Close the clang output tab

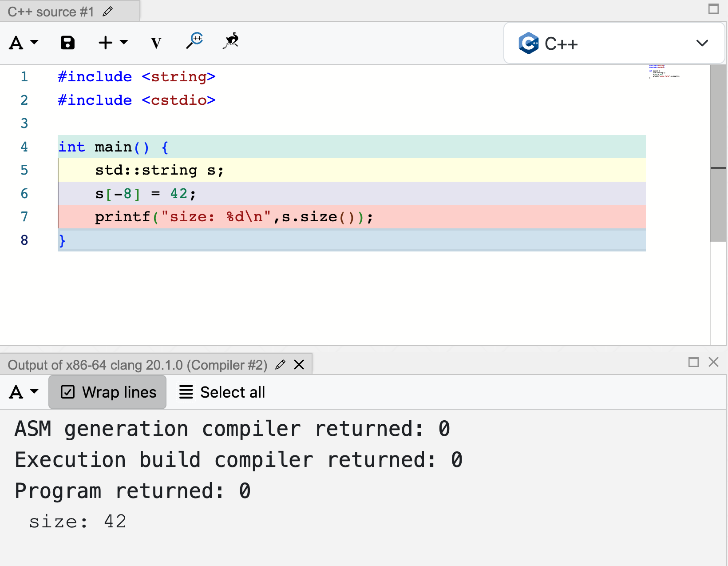coord(299,365)
